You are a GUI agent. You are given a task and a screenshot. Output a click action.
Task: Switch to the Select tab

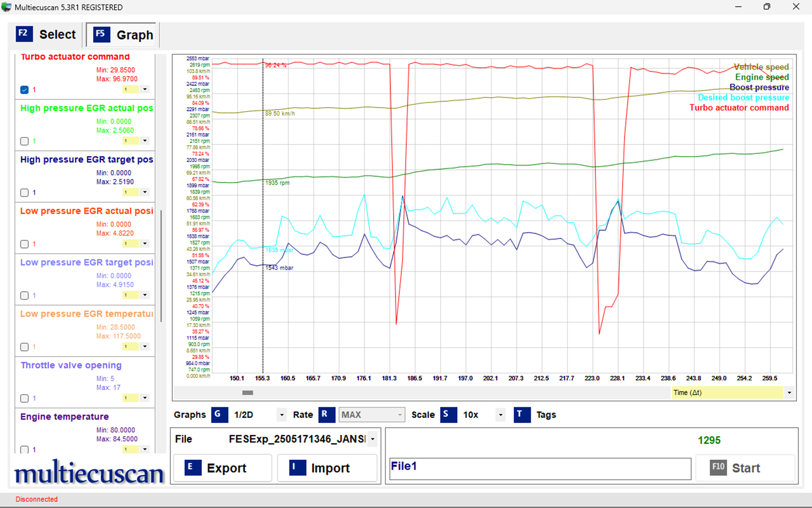click(x=45, y=34)
